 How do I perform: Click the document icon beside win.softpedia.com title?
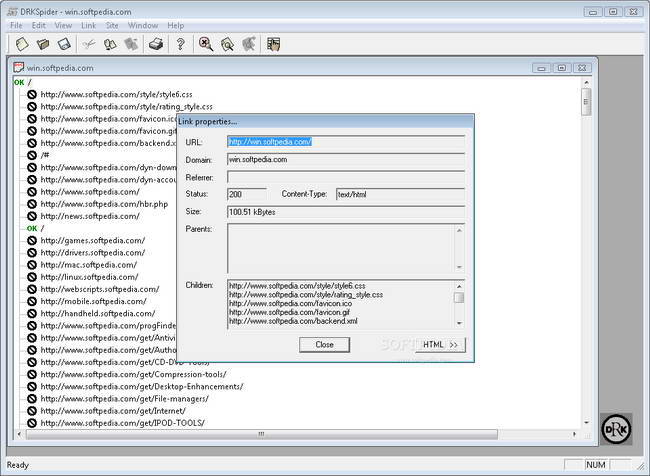(x=18, y=68)
